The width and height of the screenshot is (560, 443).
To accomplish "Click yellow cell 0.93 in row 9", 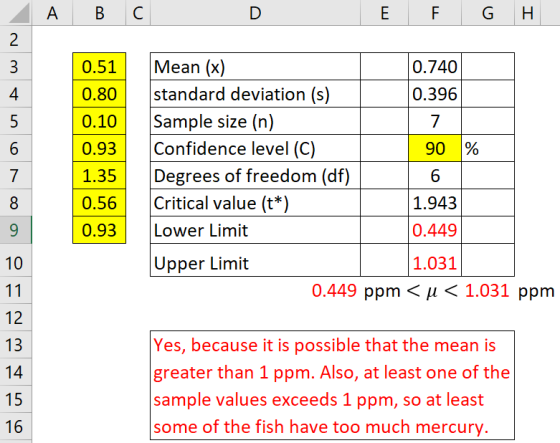I will point(99,230).
